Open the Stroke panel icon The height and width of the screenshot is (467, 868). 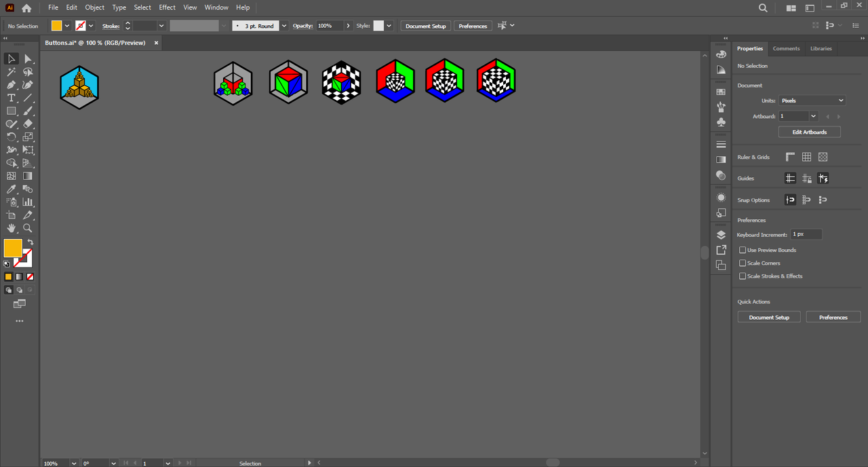click(721, 145)
